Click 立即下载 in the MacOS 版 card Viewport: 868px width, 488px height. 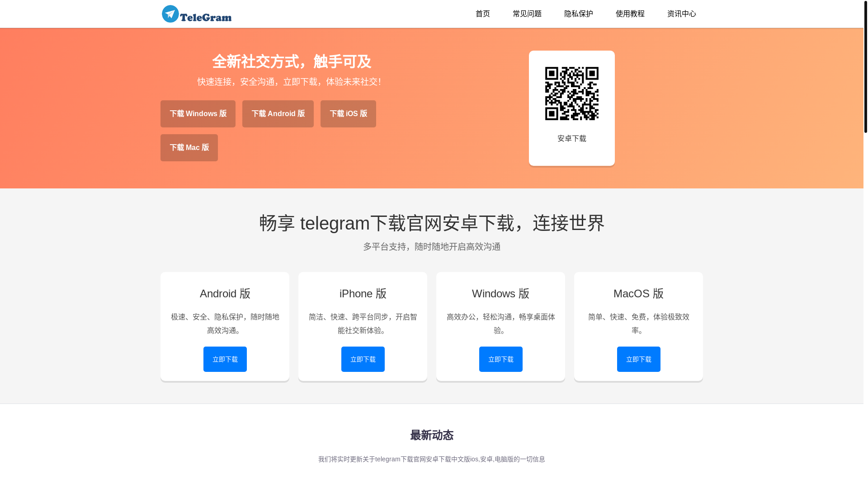click(639, 359)
